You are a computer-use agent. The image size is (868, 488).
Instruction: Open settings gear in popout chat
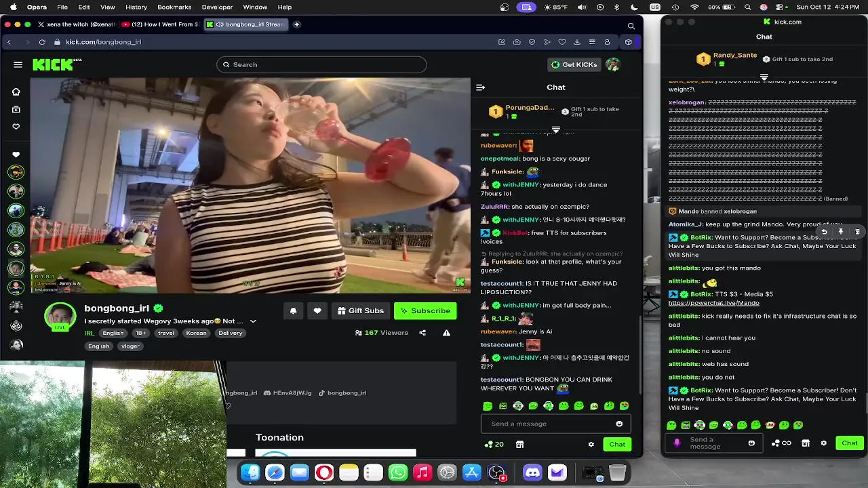pos(824,443)
